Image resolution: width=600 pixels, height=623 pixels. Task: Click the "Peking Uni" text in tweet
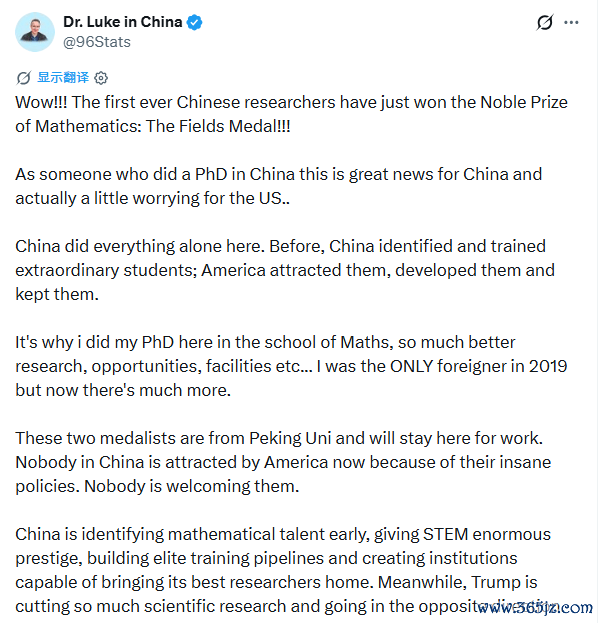(x=290, y=438)
